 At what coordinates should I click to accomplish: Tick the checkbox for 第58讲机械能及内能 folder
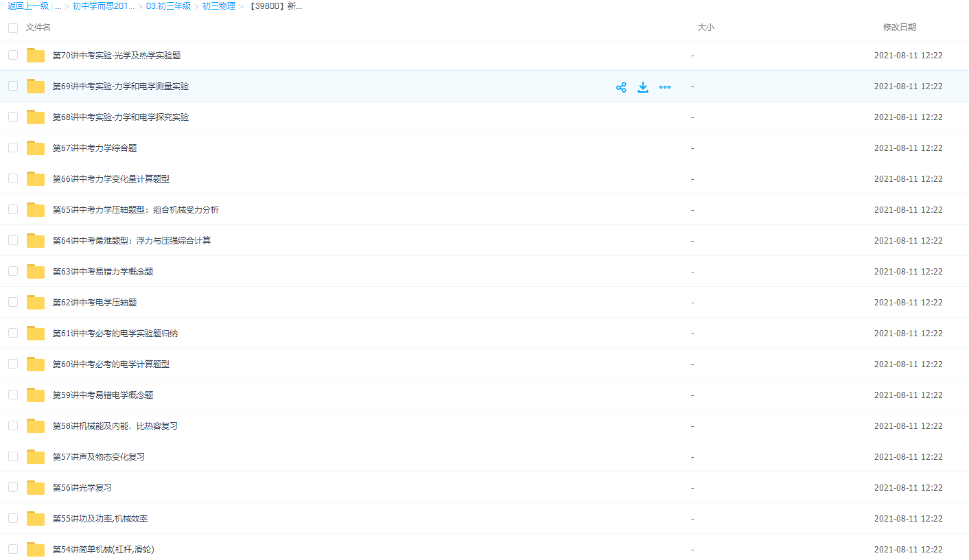(13, 425)
